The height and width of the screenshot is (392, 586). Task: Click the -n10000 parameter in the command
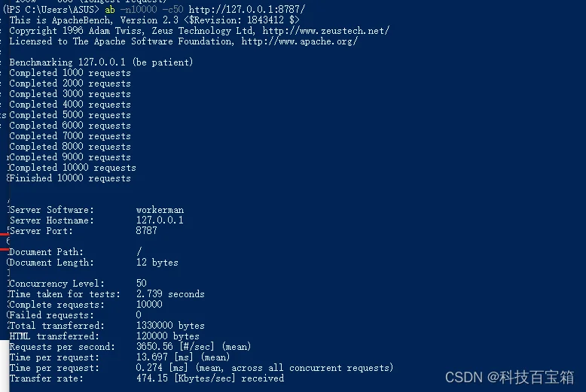click(x=139, y=9)
